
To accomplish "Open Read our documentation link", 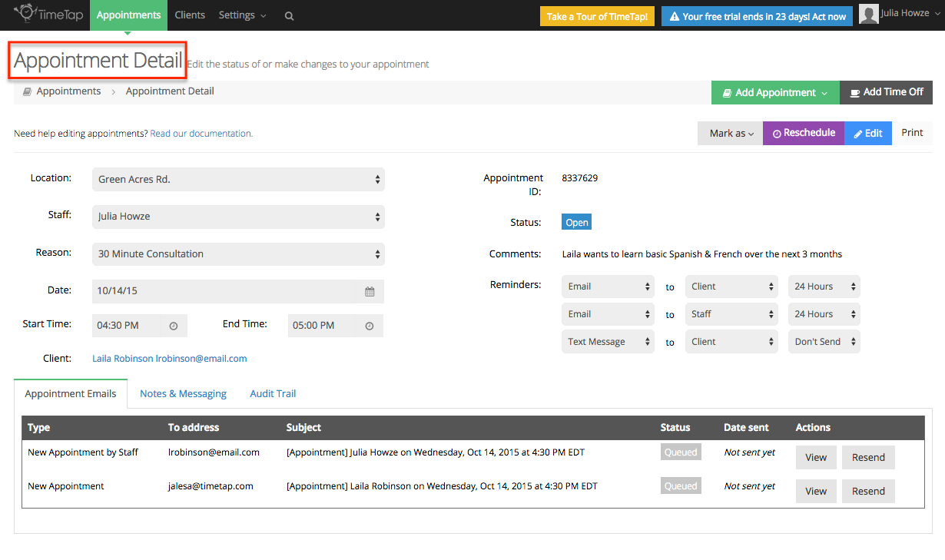I will pos(201,134).
